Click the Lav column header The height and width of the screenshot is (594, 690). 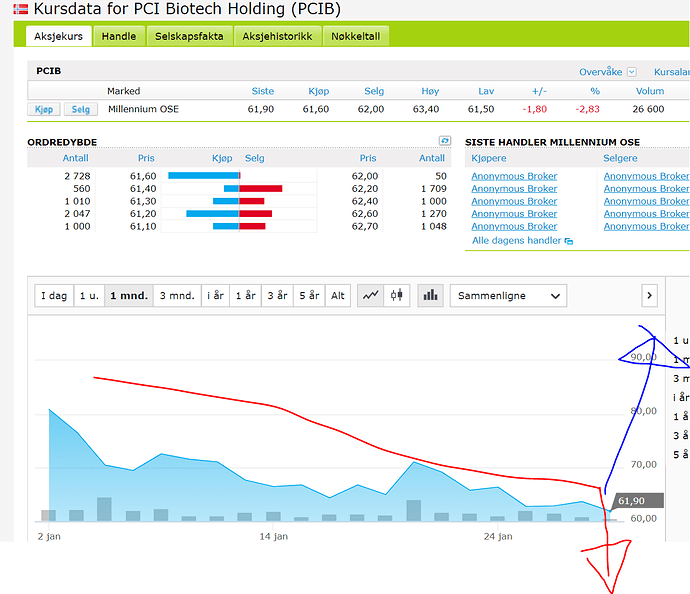(x=486, y=91)
